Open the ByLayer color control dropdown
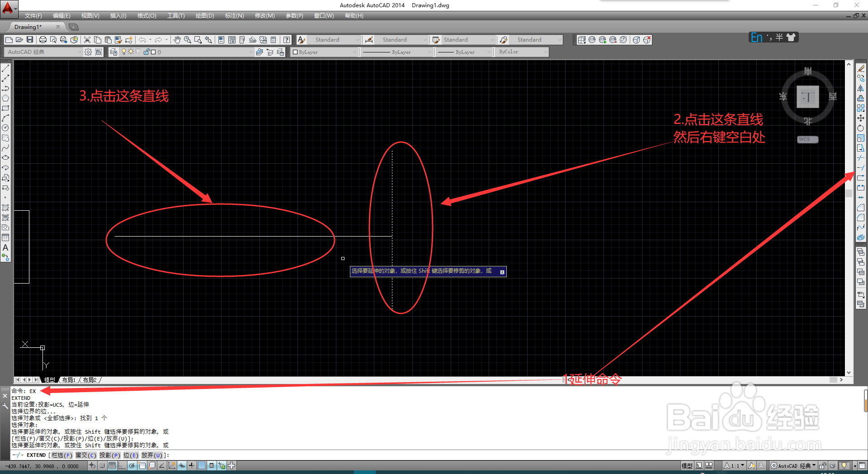868x474 pixels. [x=324, y=52]
